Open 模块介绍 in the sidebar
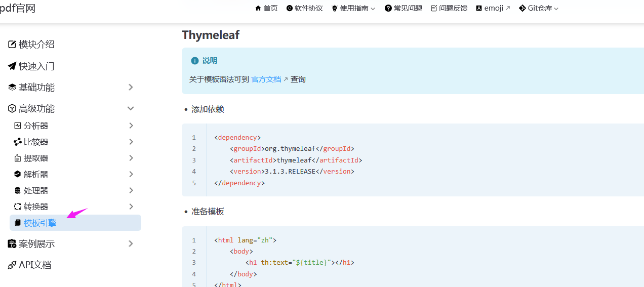This screenshot has width=644, height=287. 31,45
